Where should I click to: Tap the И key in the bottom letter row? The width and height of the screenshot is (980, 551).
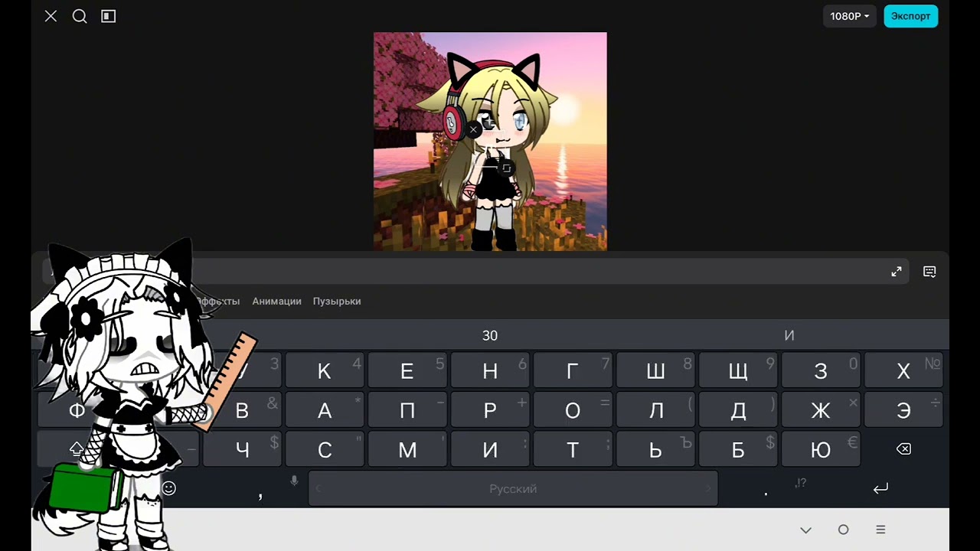490,449
